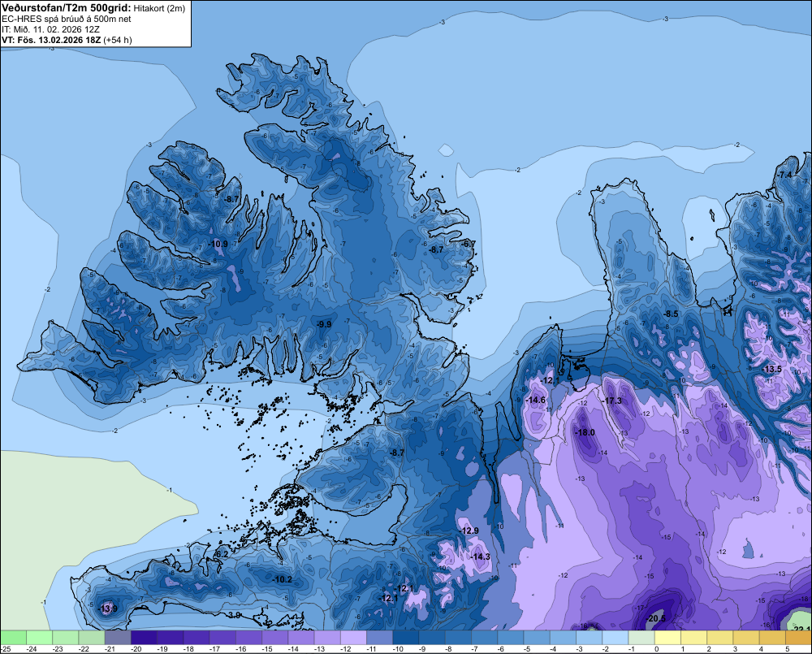Click the -10.9 temperature label
Screen dimensions: 812x654
(218, 244)
